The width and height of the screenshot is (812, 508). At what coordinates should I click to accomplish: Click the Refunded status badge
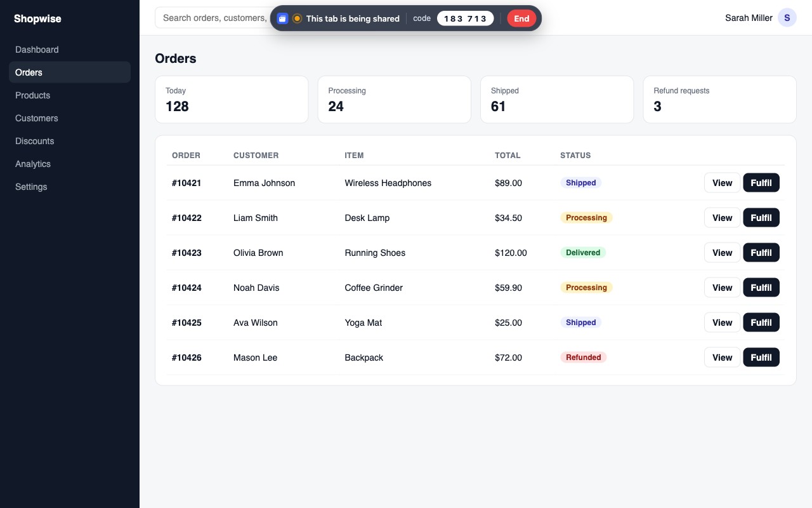tap(583, 358)
